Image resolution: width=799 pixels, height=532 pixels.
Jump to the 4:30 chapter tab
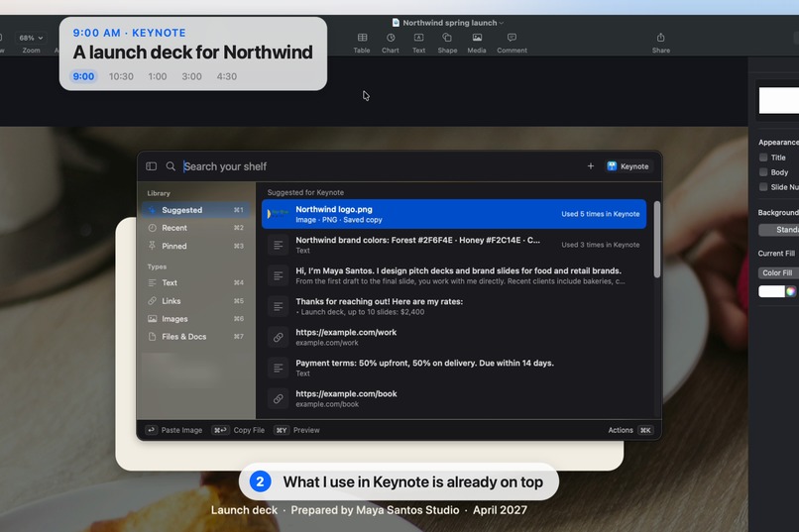[227, 76]
